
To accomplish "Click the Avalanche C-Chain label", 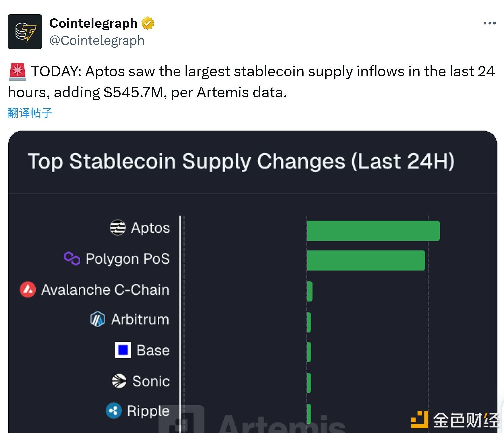I will 105,290.
